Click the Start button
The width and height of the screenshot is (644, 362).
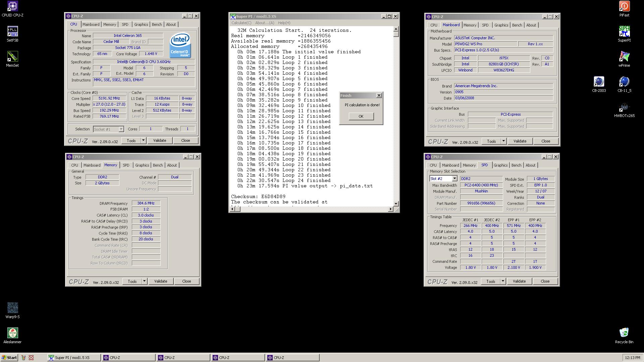(x=9, y=358)
